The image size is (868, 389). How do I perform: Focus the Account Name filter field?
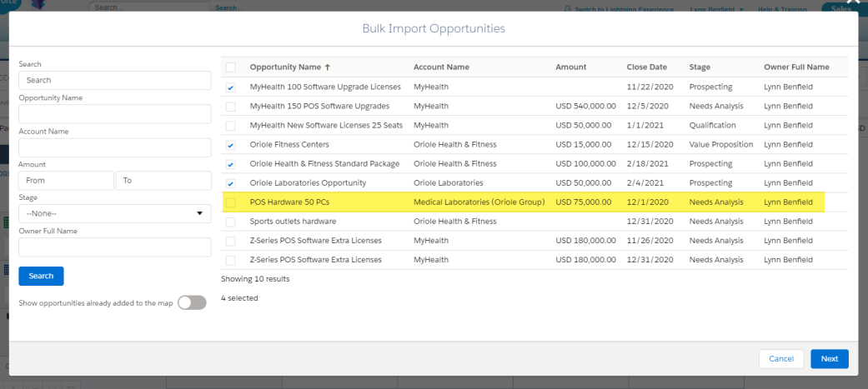[x=114, y=147]
